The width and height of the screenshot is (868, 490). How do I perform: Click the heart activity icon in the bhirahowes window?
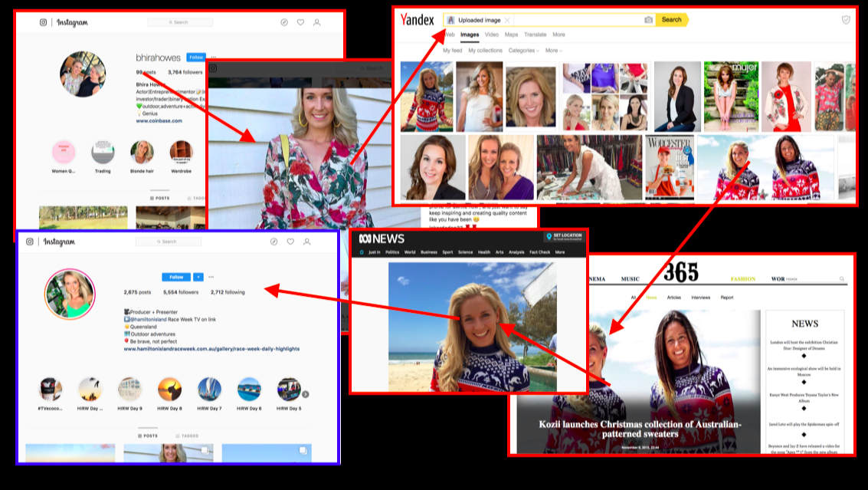(300, 23)
